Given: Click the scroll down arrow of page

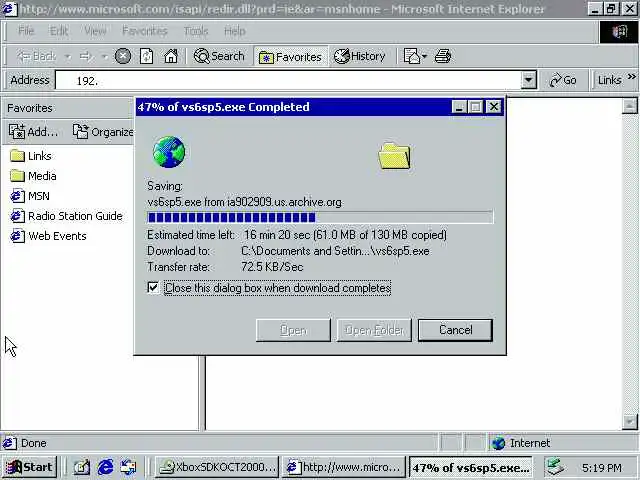Looking at the screenshot, I should point(629,422).
